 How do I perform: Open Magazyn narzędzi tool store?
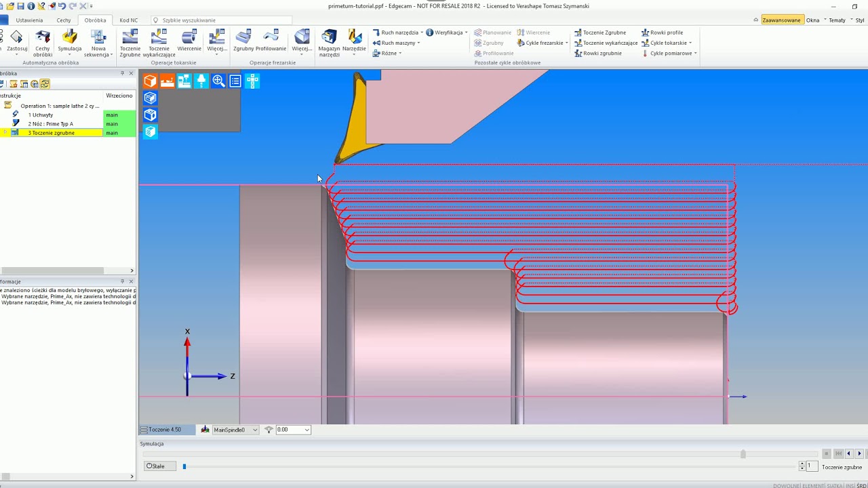click(329, 43)
